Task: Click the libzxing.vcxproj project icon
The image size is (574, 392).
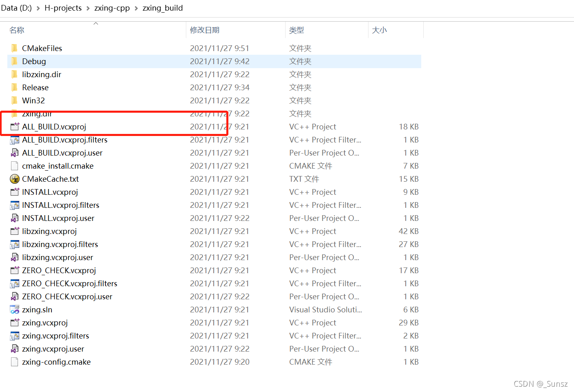Action: click(15, 231)
